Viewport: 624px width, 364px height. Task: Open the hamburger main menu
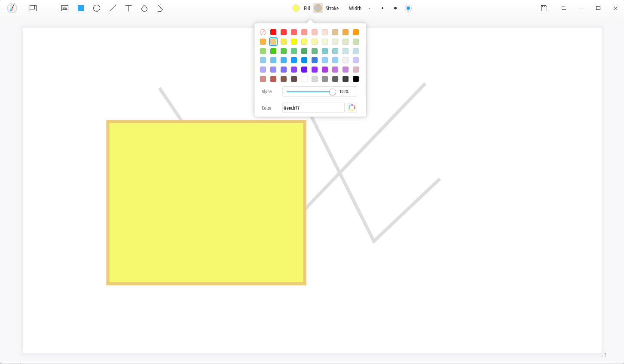point(564,8)
